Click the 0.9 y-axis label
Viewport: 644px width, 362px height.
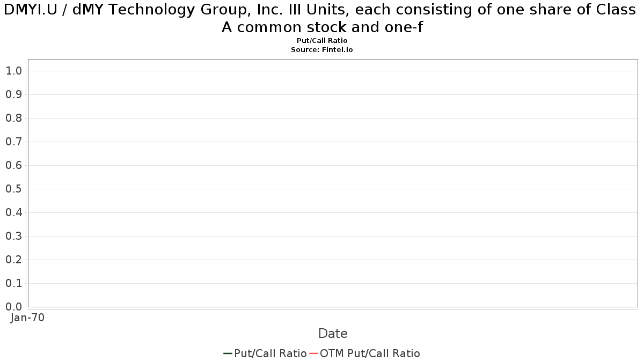click(x=13, y=94)
